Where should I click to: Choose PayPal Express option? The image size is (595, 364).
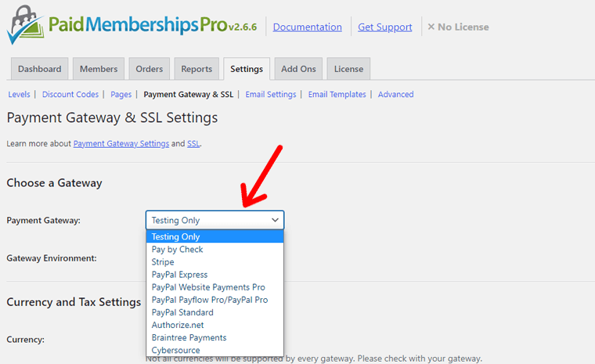point(215,275)
